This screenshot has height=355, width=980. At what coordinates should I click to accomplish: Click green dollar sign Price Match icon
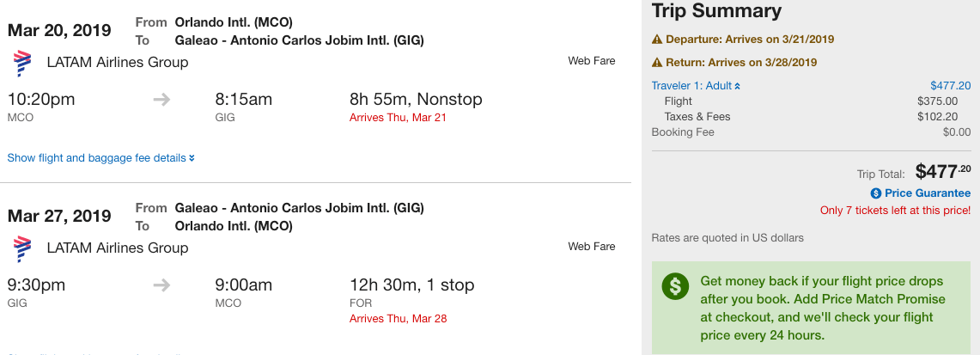click(x=675, y=286)
